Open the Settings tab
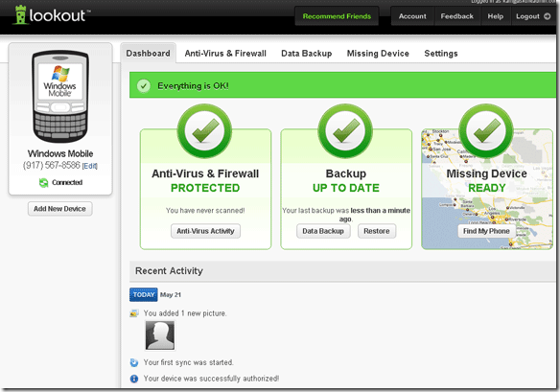The width and height of the screenshot is (560, 392). pos(441,54)
